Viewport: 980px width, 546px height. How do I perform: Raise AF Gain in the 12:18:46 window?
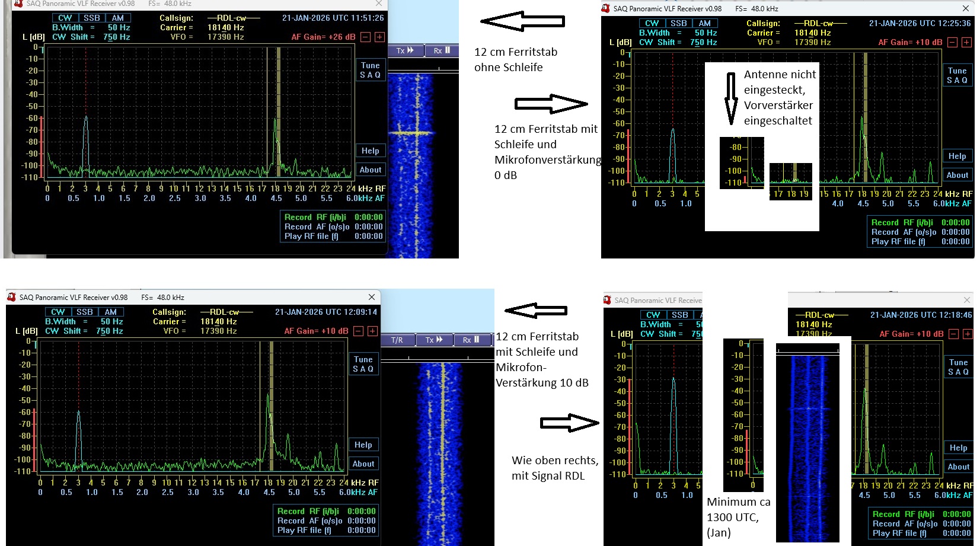click(968, 334)
